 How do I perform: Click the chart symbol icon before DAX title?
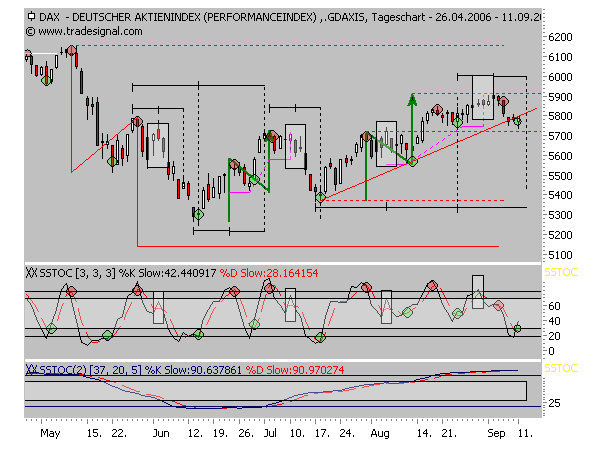click(31, 16)
